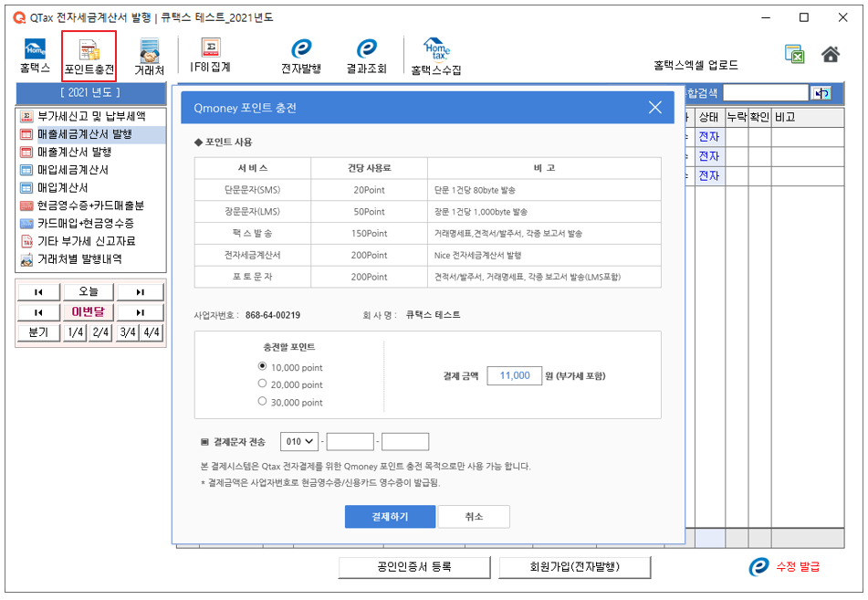
Task: Select the 20,000 point radio option
Action: pyautogui.click(x=262, y=384)
